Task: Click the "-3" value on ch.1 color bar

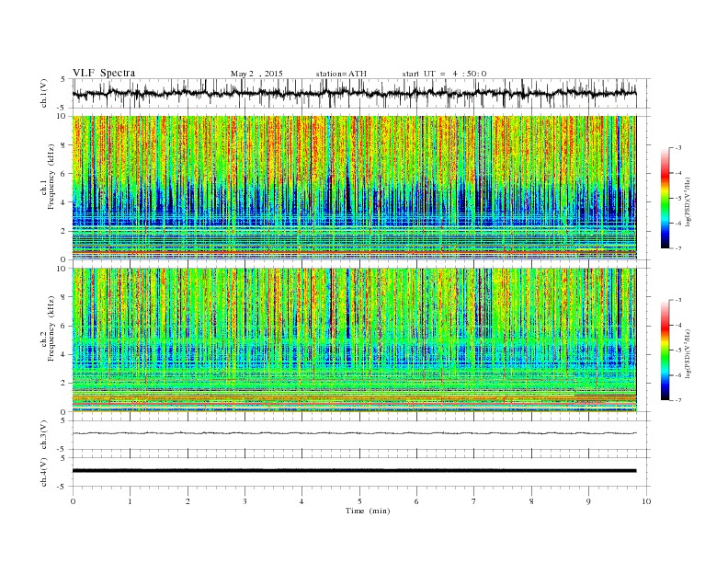Action: [677, 148]
